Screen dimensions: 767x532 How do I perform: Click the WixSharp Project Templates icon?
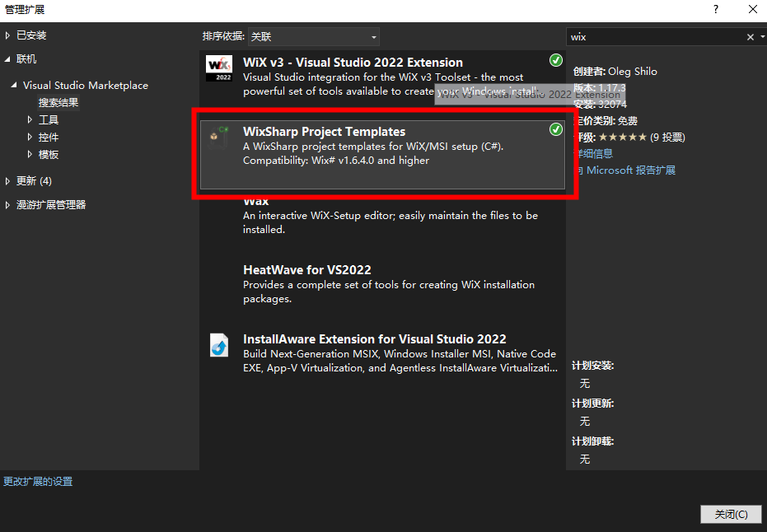tap(218, 137)
